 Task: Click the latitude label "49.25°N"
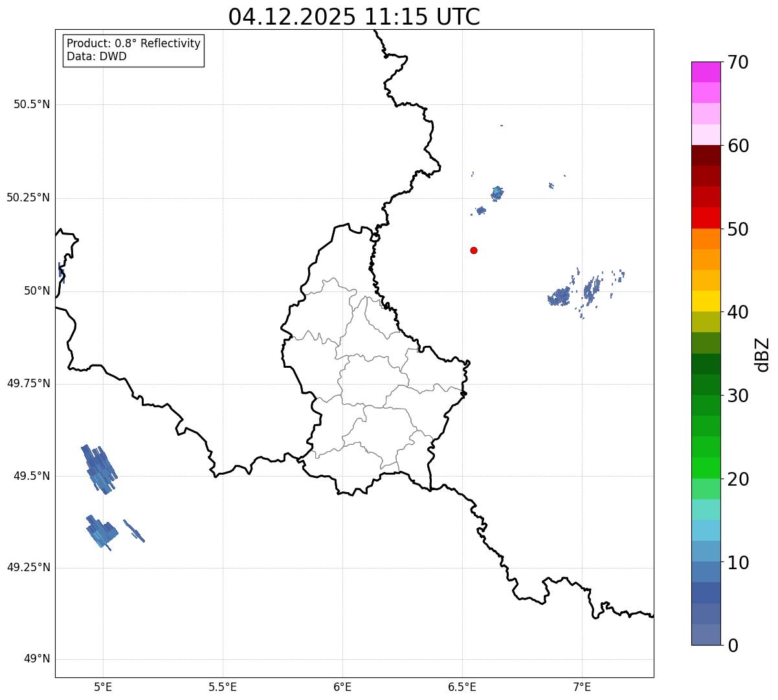[28, 568]
